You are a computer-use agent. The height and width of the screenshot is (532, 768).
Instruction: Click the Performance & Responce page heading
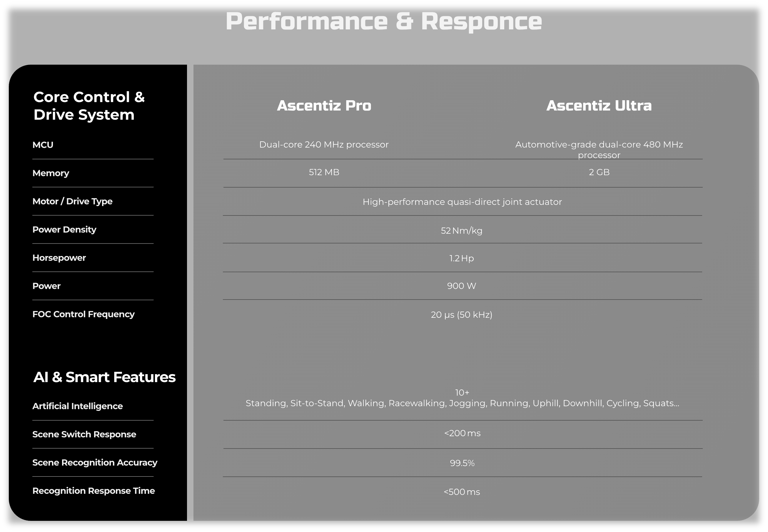click(383, 21)
